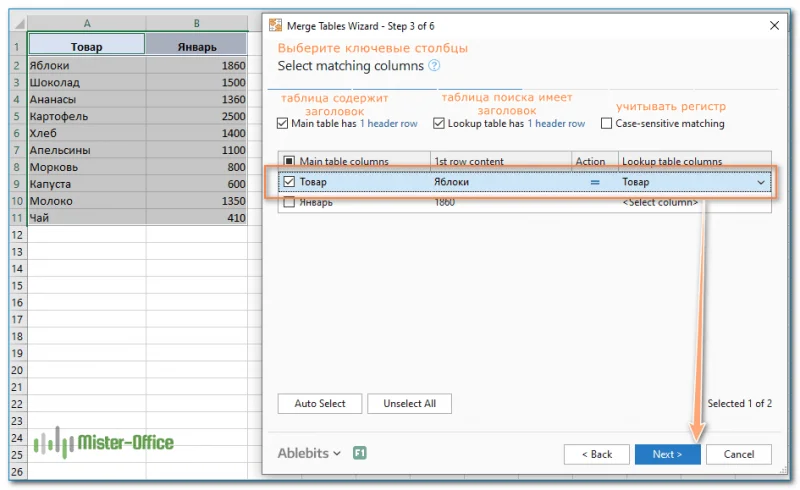Screen dimensions: 800x490
Task: Enable Case-sensitive matching
Action: coord(607,124)
